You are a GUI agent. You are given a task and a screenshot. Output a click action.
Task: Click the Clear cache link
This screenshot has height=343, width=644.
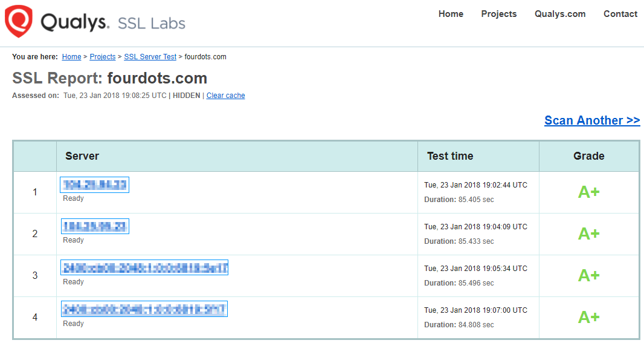(225, 96)
